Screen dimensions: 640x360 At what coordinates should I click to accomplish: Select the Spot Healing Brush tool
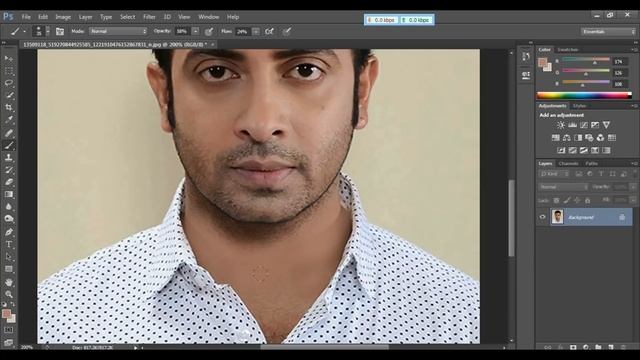[9, 133]
